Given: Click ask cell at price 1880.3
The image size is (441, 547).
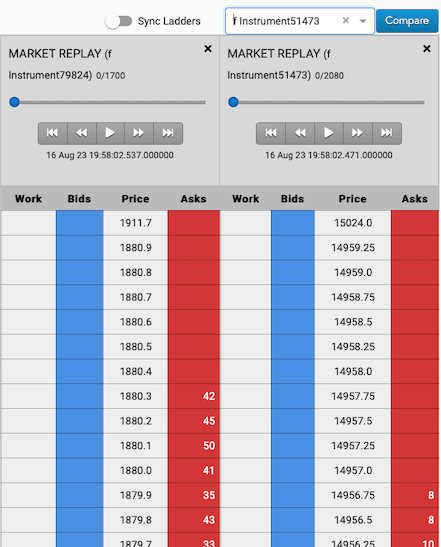Looking at the screenshot, I should (194, 396).
